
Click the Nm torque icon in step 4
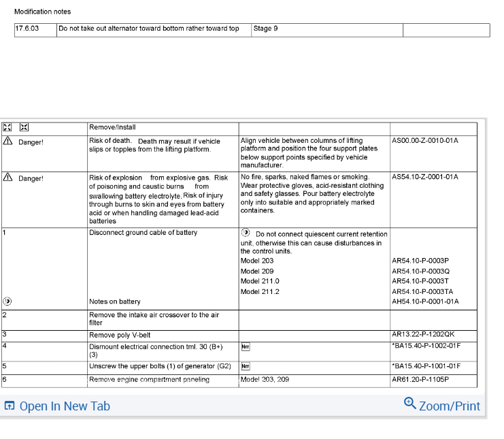[x=246, y=346]
